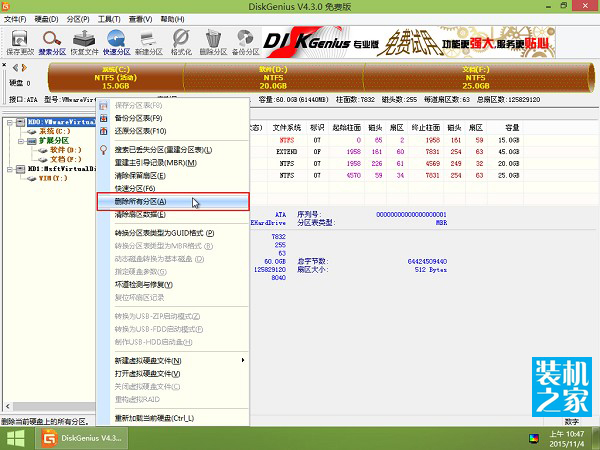The height and width of the screenshot is (450, 600).
Task: Select 新建虚拟硬盘文件(N) entry
Action: [x=173, y=361]
